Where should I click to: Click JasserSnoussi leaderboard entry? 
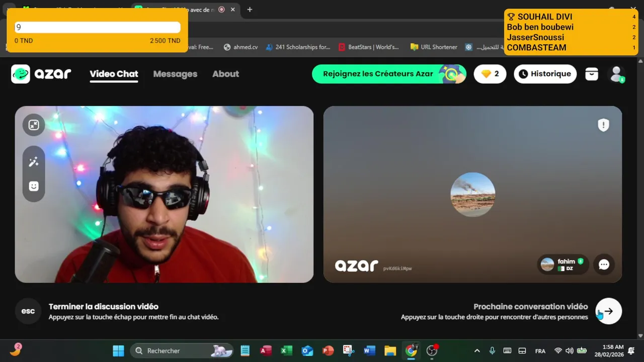(x=571, y=37)
